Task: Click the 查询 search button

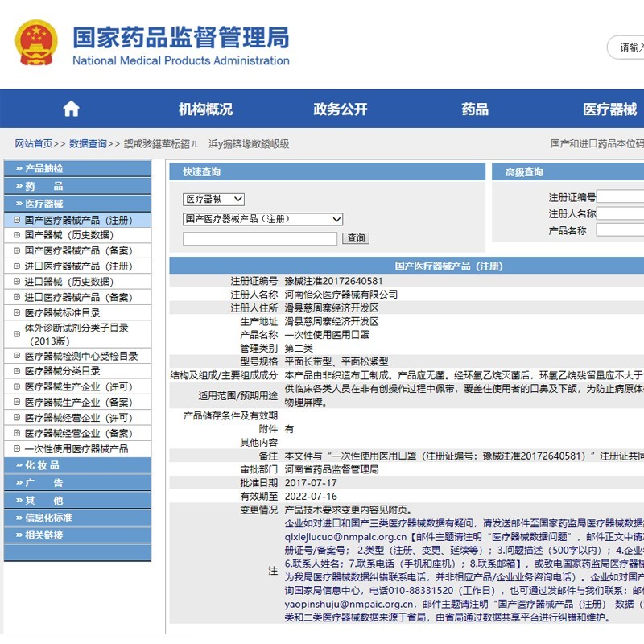Action: pos(356,238)
